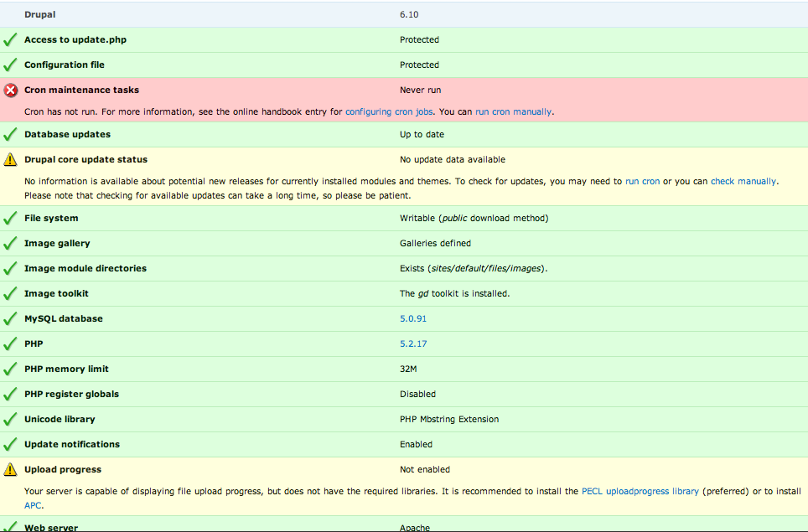The width and height of the screenshot is (808, 532).
Task: Click the check manually link for updates
Action: pyautogui.click(x=743, y=181)
